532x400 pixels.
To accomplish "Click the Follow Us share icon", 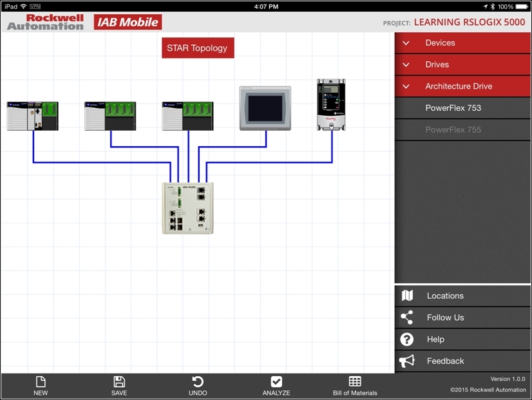I will pyautogui.click(x=407, y=318).
